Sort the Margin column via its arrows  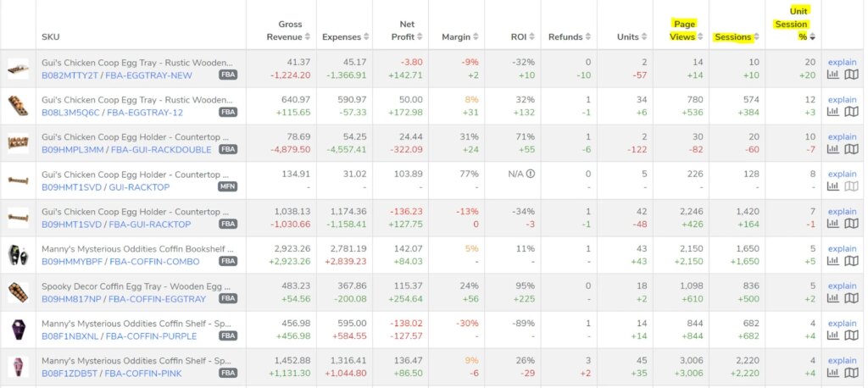point(477,36)
